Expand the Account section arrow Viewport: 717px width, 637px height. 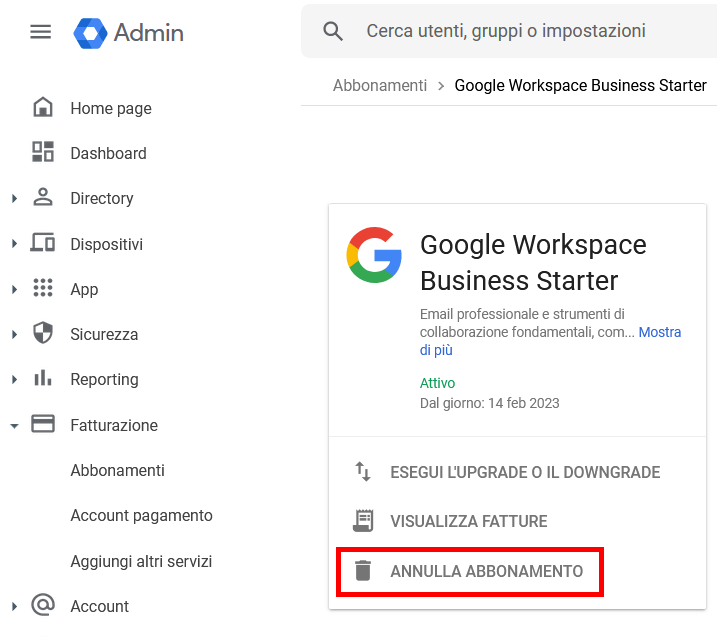(x=15, y=606)
